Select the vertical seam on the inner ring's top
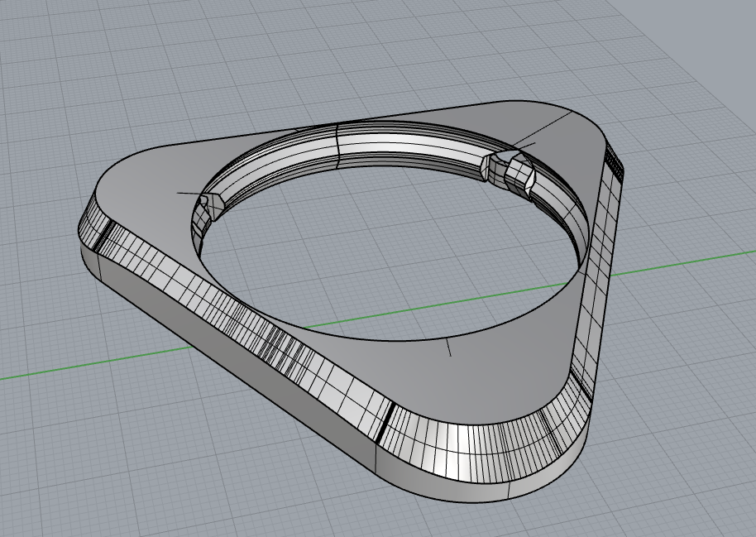 [x=337, y=145]
